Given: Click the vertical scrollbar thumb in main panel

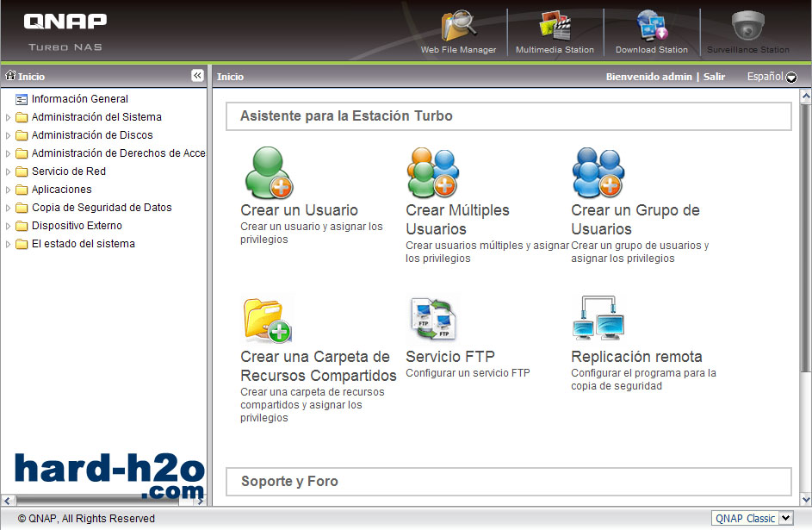Looking at the screenshot, I should [x=806, y=238].
